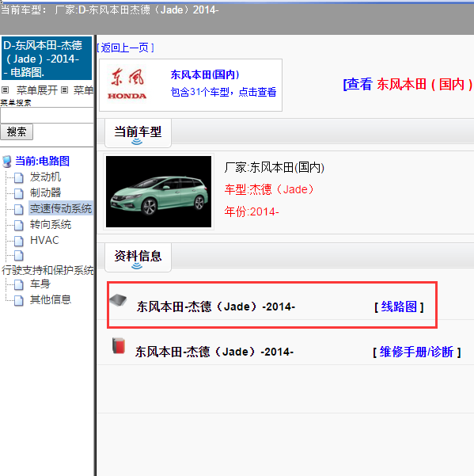Click the page icon beside 变速传动系统
This screenshot has height=476, width=474.
[19, 209]
